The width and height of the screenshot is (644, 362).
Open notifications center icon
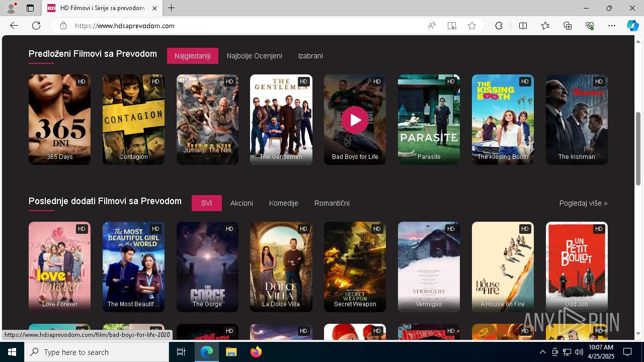click(x=627, y=352)
